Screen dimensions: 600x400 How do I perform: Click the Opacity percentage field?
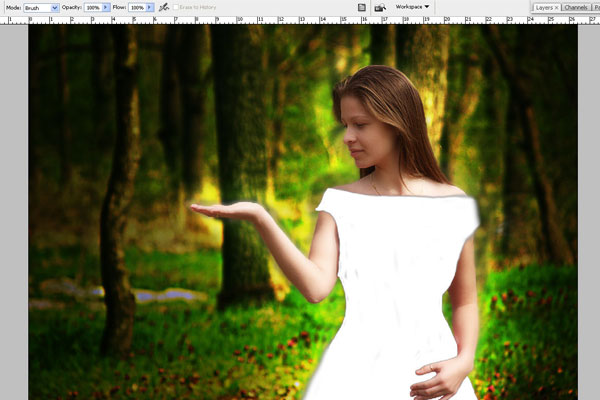point(93,7)
